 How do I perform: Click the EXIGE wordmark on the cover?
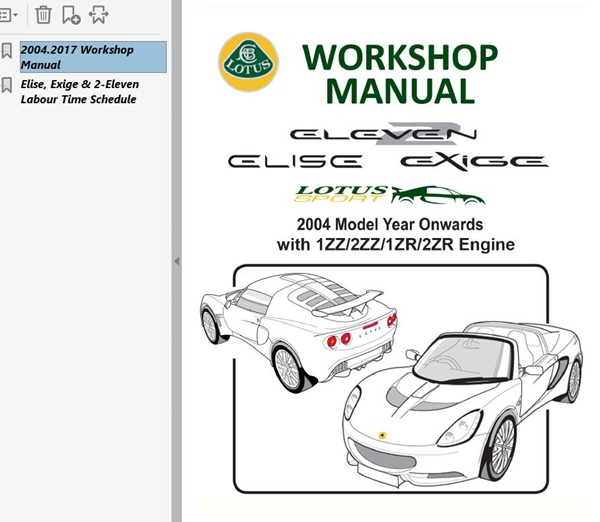coord(474,162)
